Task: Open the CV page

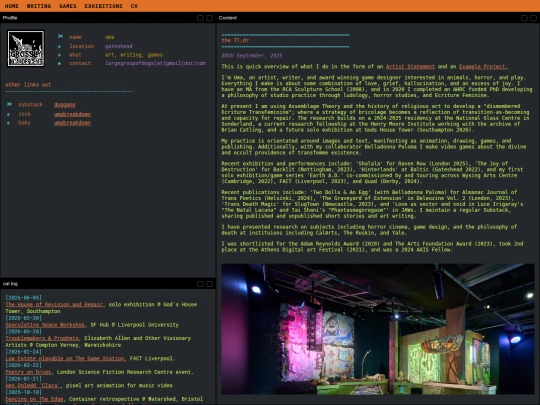Action: pyautogui.click(x=134, y=6)
